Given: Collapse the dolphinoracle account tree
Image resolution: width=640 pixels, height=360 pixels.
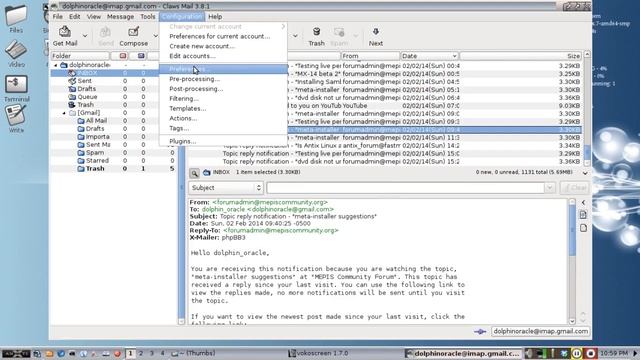Looking at the screenshot, I should coord(56,65).
